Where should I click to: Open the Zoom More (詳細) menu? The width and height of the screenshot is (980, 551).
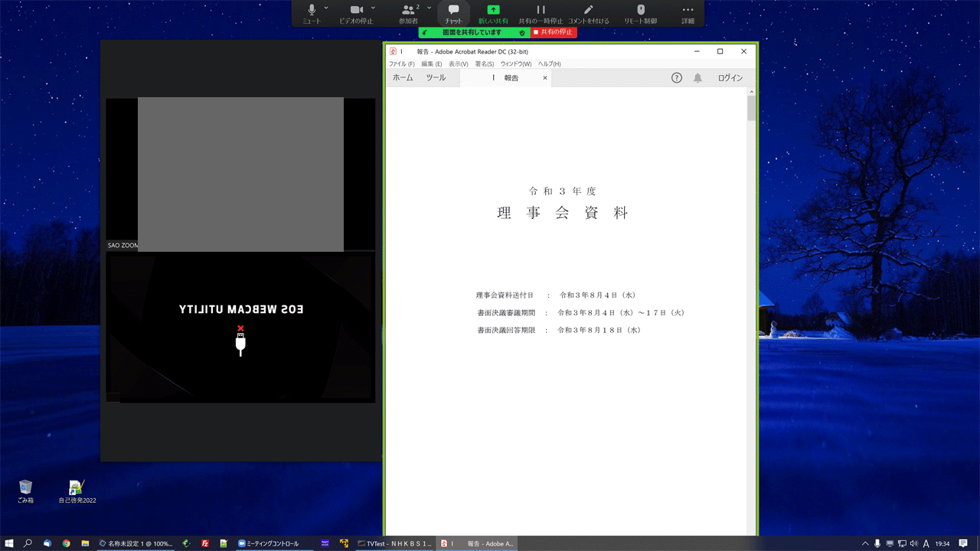point(688,13)
